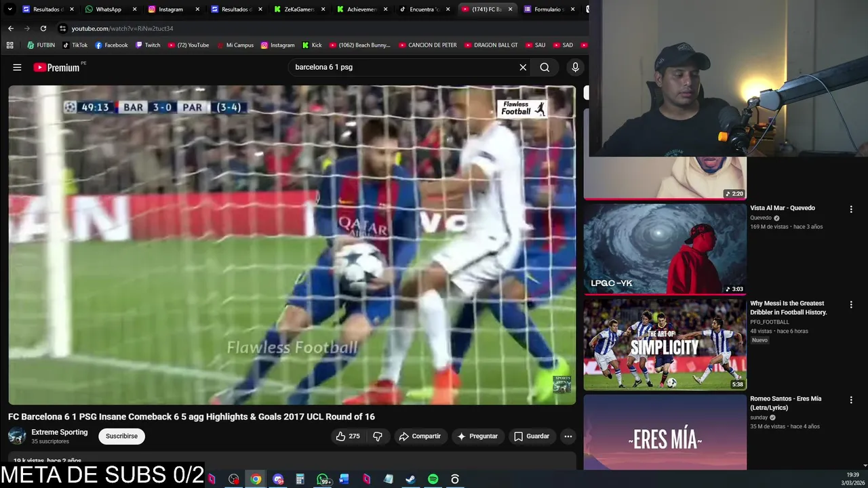Open Chrome tab search dropdown arrow
868x488 pixels.
(9, 9)
